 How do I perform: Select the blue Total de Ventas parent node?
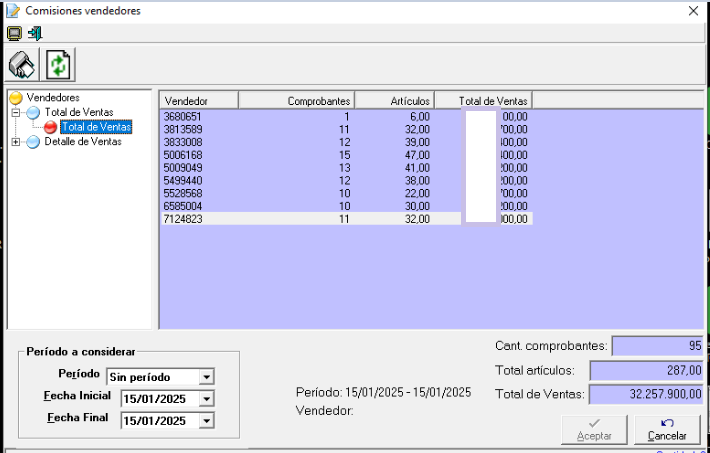click(78, 113)
